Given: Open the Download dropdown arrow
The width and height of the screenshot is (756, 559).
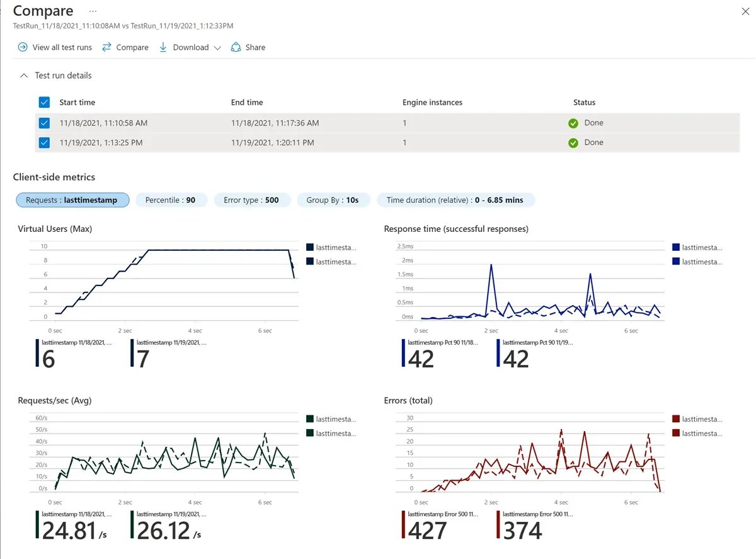Looking at the screenshot, I should click(x=217, y=47).
